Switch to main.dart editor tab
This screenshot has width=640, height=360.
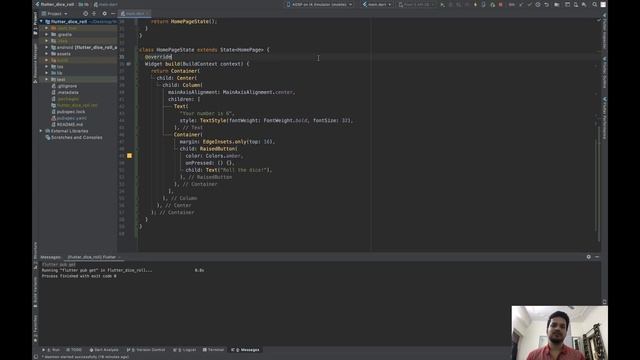click(x=134, y=13)
